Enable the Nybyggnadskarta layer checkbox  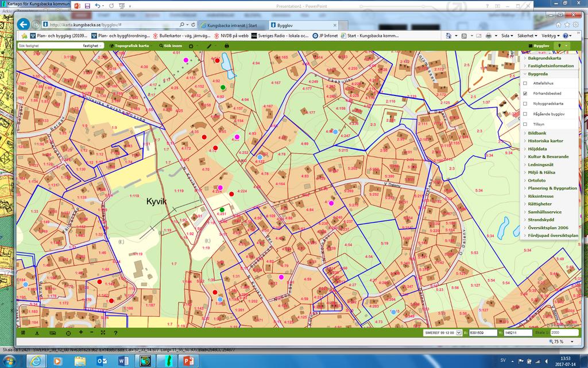pyautogui.click(x=525, y=103)
